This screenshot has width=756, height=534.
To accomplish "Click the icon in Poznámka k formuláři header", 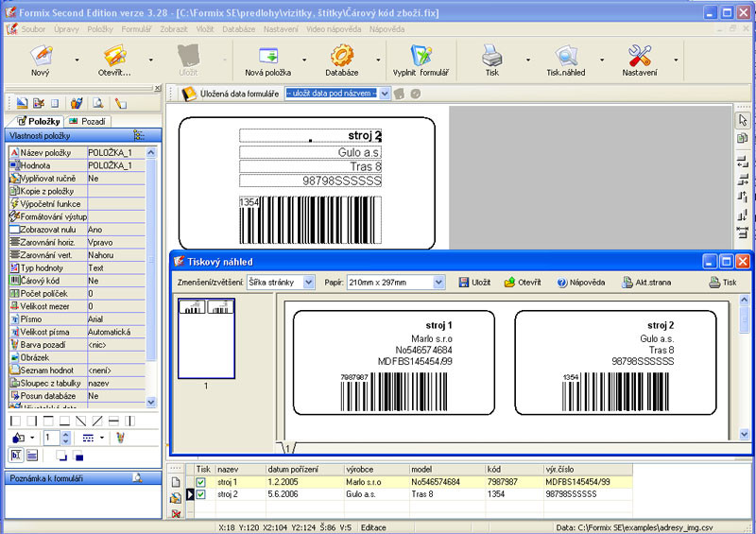I will pos(137,478).
